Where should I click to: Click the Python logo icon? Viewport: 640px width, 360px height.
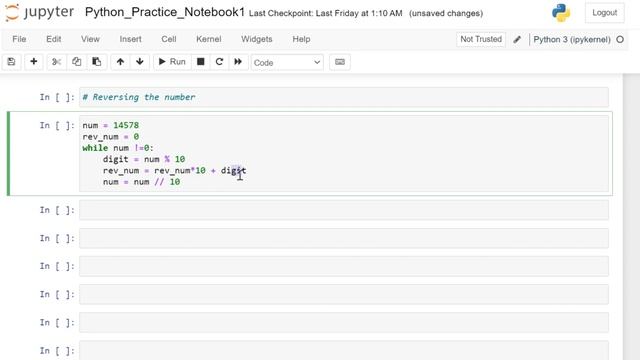pyautogui.click(x=561, y=13)
